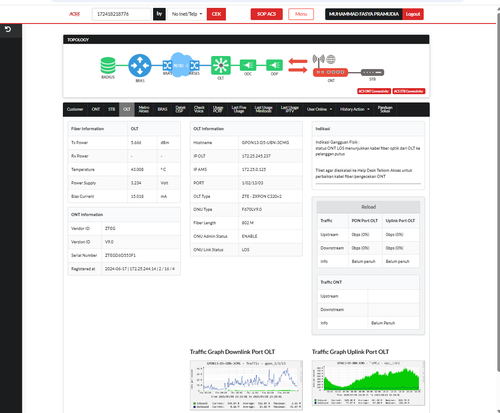Click the green OLT node icon
The image size is (500, 413).
click(x=221, y=65)
